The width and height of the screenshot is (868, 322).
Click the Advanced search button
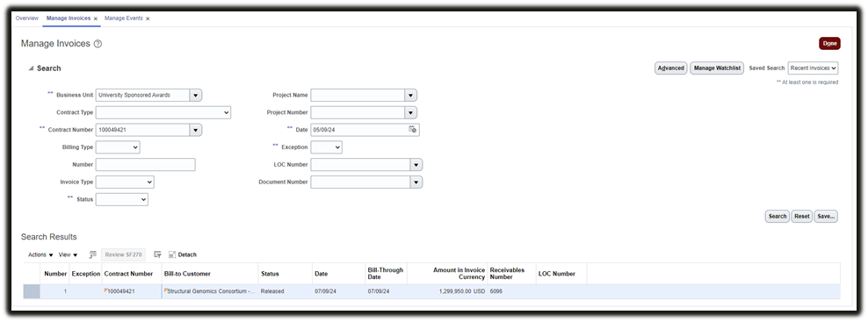coord(671,68)
